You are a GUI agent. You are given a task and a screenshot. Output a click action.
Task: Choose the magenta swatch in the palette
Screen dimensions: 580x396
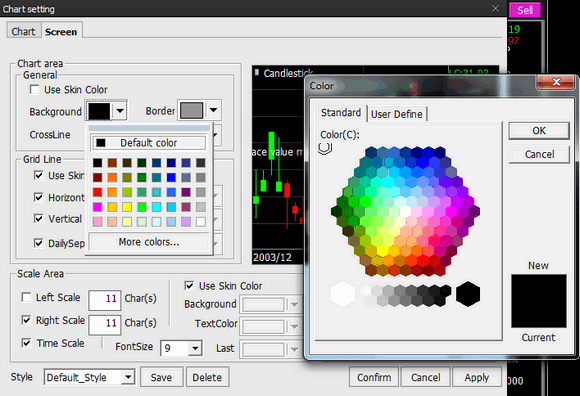97,207
